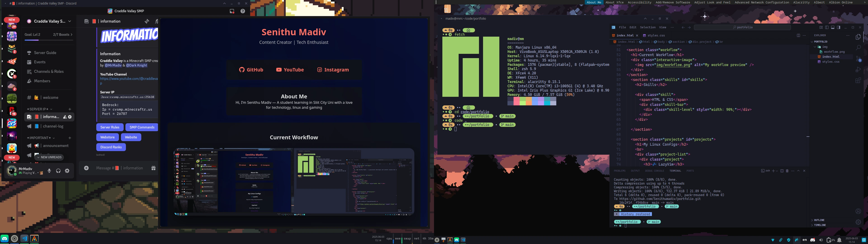Mute microphone in Discord user panel
The image size is (868, 244).
pyautogui.click(x=49, y=171)
